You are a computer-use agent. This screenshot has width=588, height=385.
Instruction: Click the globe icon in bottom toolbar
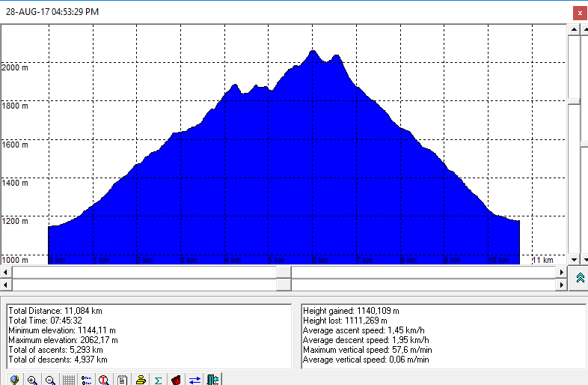point(14,380)
